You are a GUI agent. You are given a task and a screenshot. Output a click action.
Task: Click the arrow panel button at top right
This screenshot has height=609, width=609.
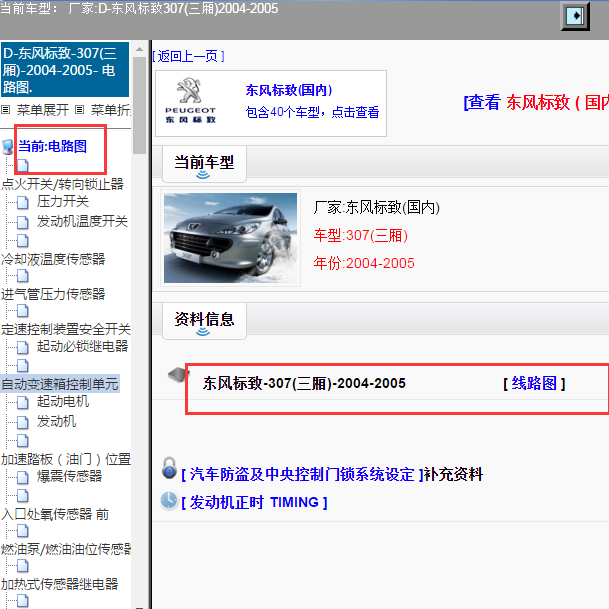point(575,16)
